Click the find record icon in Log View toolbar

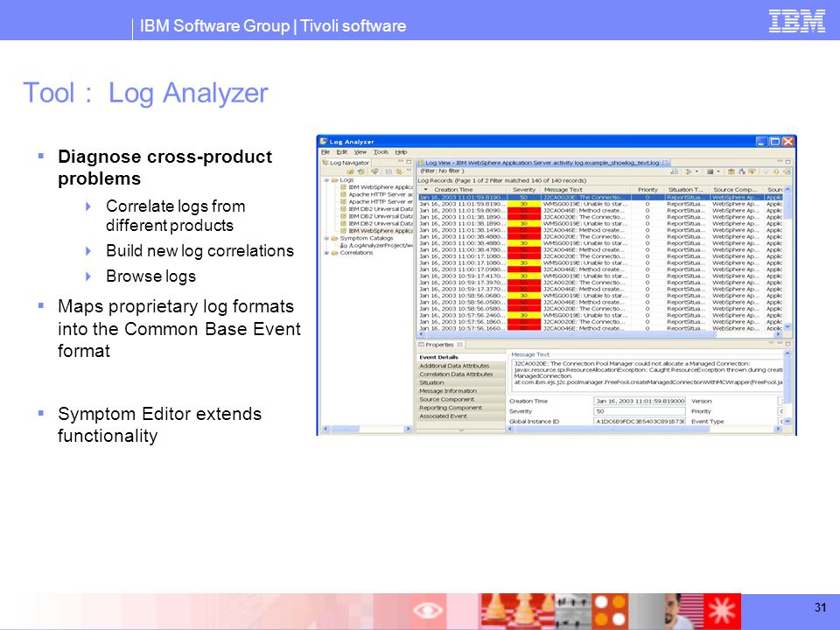675,171
